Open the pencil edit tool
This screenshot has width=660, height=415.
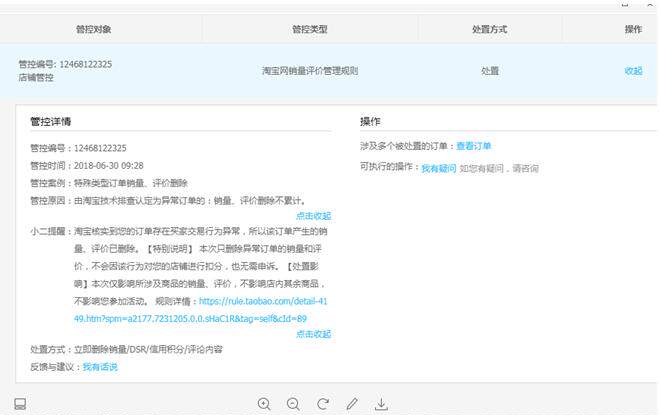tap(352, 404)
